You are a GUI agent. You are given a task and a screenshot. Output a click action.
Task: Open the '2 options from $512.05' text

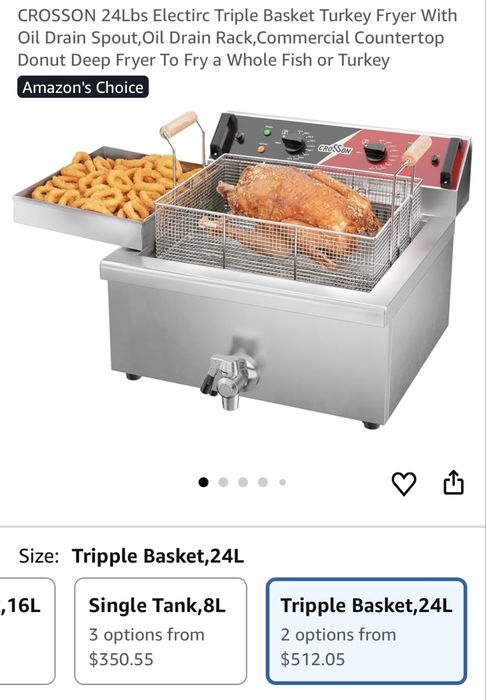tap(338, 647)
